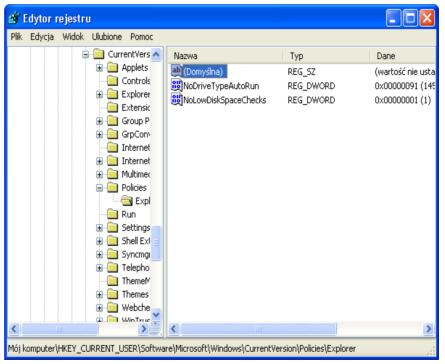Click the Themes folder icon
Viewport: 445px width, 364px height.
113,294
